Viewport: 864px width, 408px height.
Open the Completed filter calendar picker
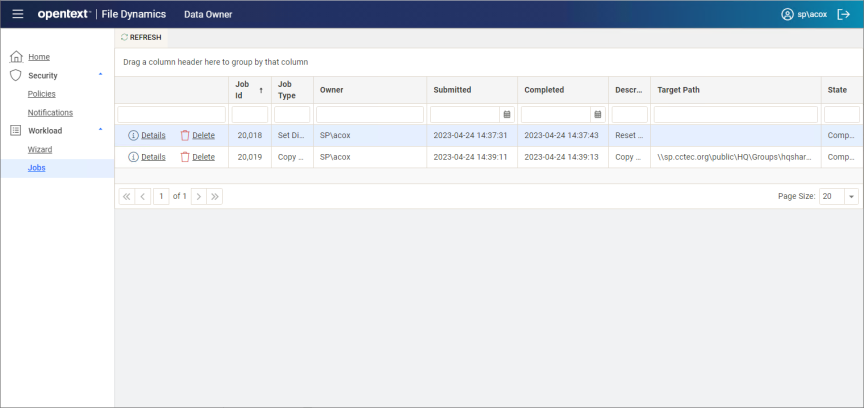pyautogui.click(x=598, y=115)
